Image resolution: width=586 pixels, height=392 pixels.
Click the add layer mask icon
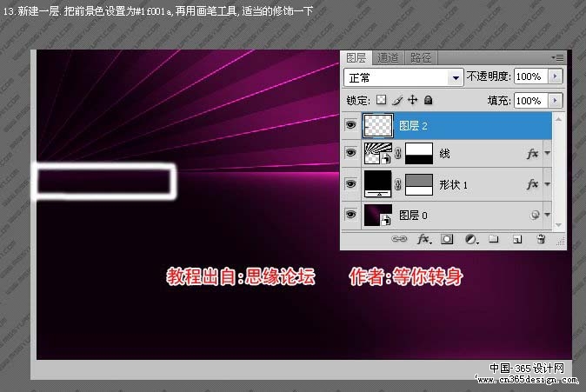pyautogui.click(x=447, y=239)
